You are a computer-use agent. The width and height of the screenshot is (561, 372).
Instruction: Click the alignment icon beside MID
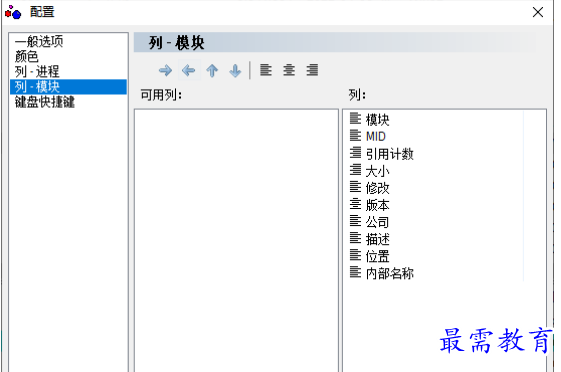click(x=355, y=135)
